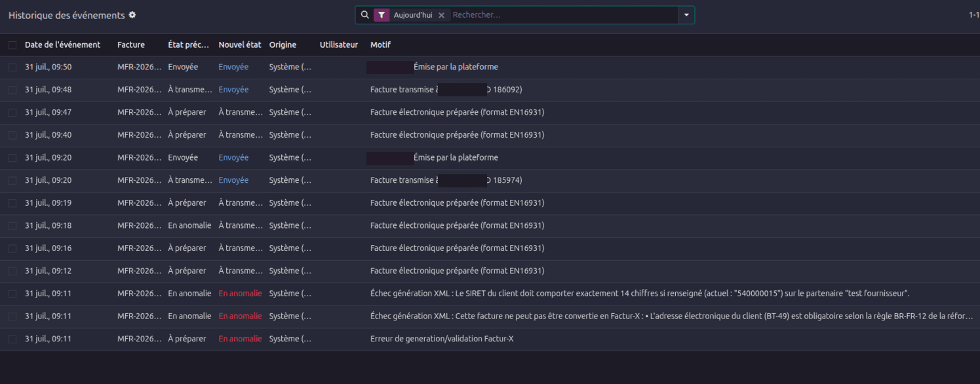This screenshot has width=980, height=384.
Task: Check the box for the 09:40 event
Action: coord(12,135)
